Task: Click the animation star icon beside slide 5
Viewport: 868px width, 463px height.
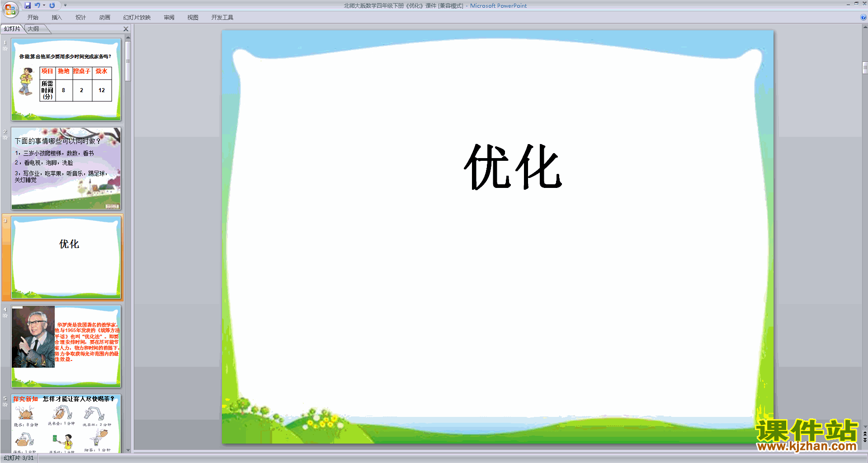Action: click(5, 405)
